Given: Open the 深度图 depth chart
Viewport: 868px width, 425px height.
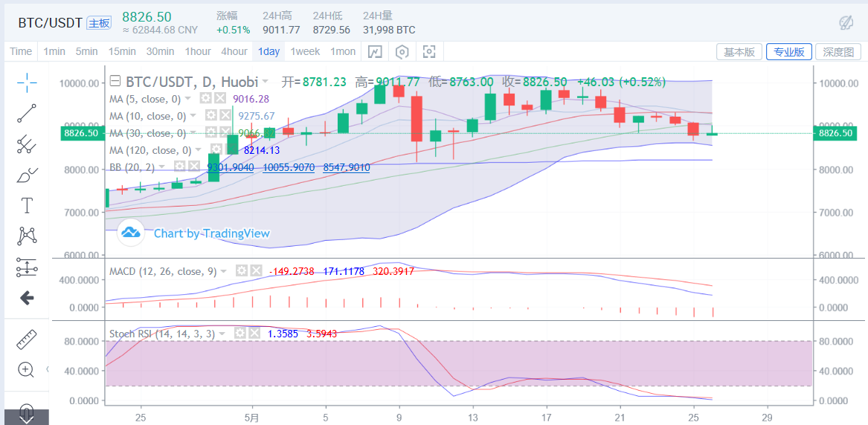Looking at the screenshot, I should (x=838, y=52).
